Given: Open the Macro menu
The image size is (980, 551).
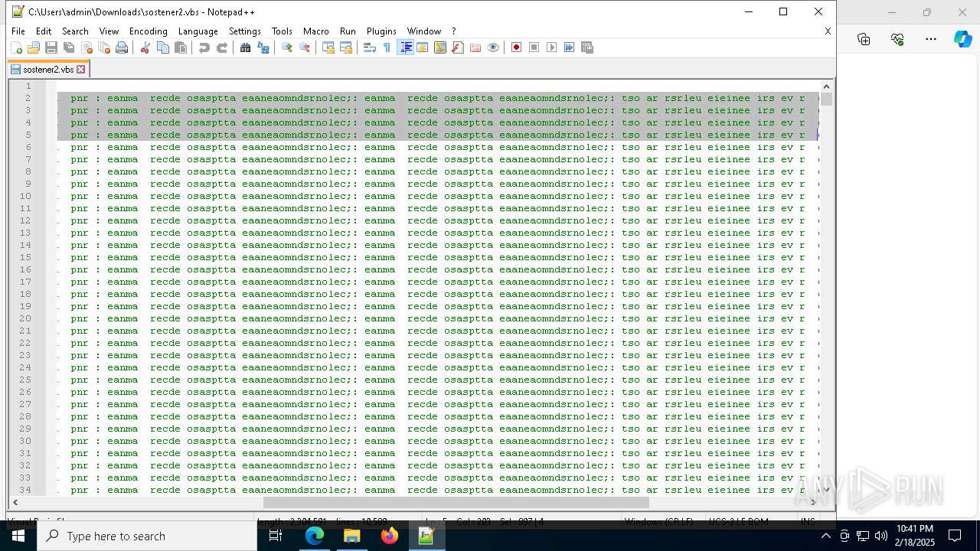Looking at the screenshot, I should [315, 31].
